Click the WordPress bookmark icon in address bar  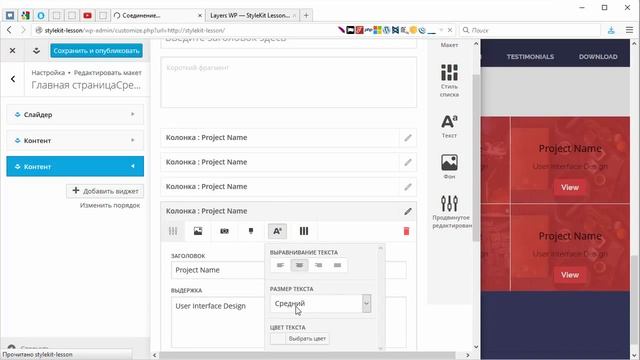(x=386, y=30)
